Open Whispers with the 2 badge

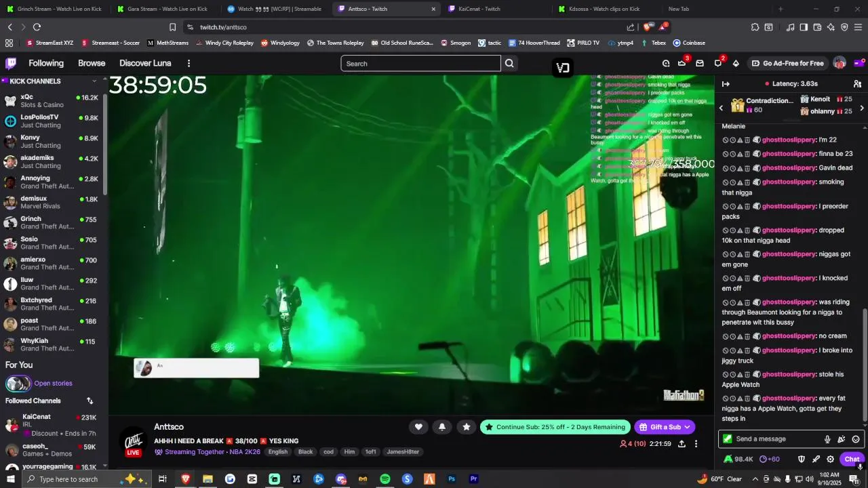click(x=718, y=63)
